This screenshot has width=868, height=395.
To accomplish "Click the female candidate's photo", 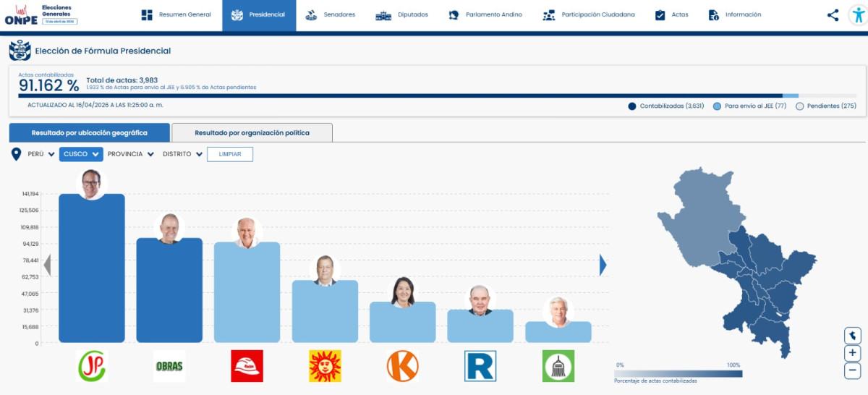I will click(x=402, y=292).
